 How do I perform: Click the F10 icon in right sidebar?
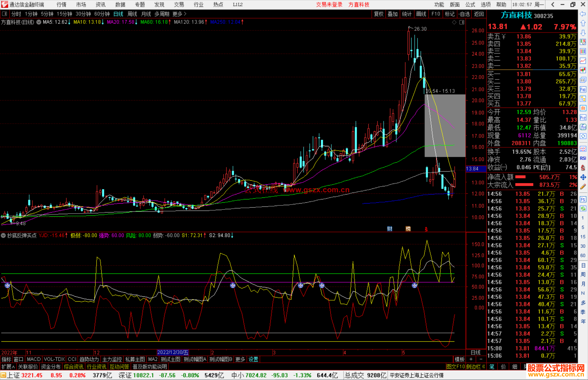[x=583, y=90]
